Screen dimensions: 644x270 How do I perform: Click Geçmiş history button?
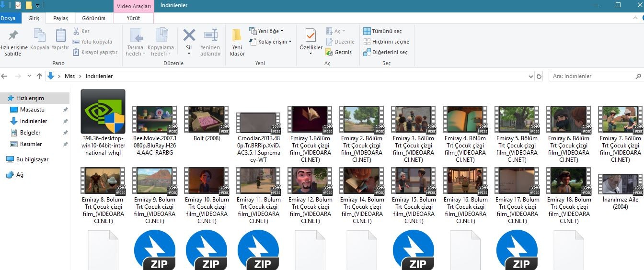[x=339, y=52]
